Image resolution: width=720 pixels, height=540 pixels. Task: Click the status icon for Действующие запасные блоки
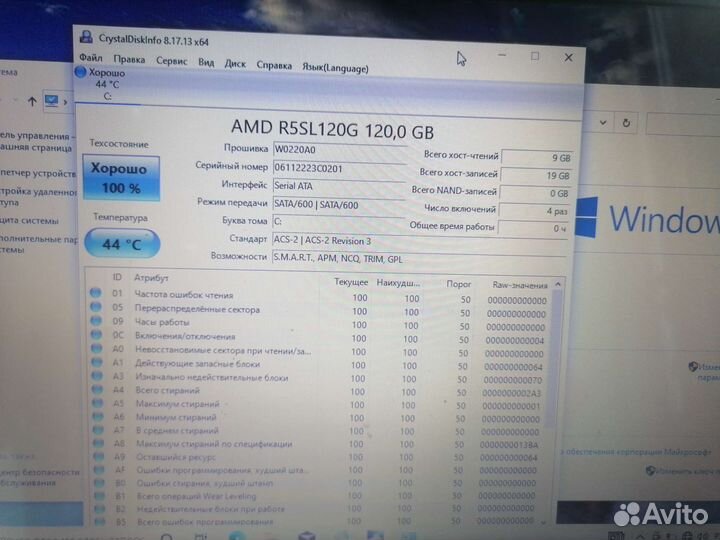click(x=97, y=362)
